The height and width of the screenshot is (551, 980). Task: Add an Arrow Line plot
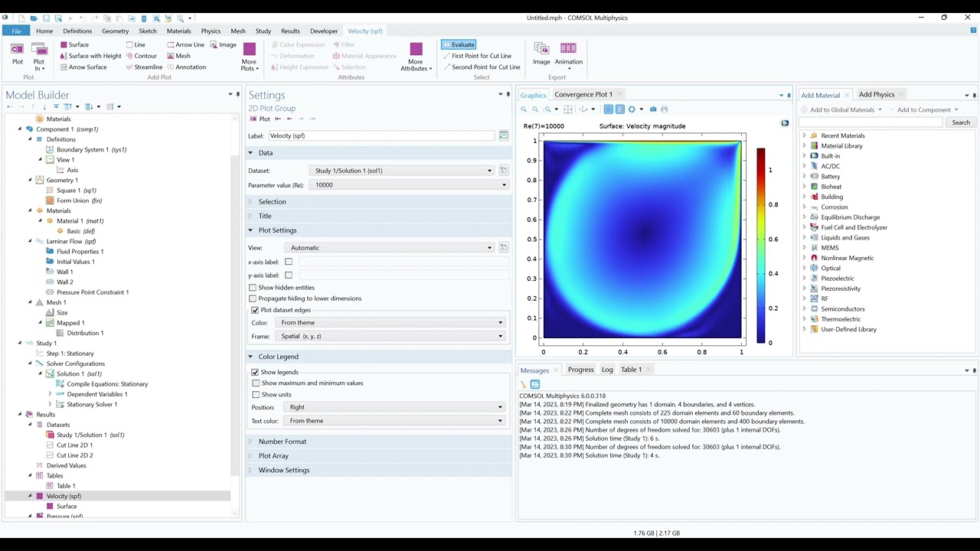tap(185, 44)
